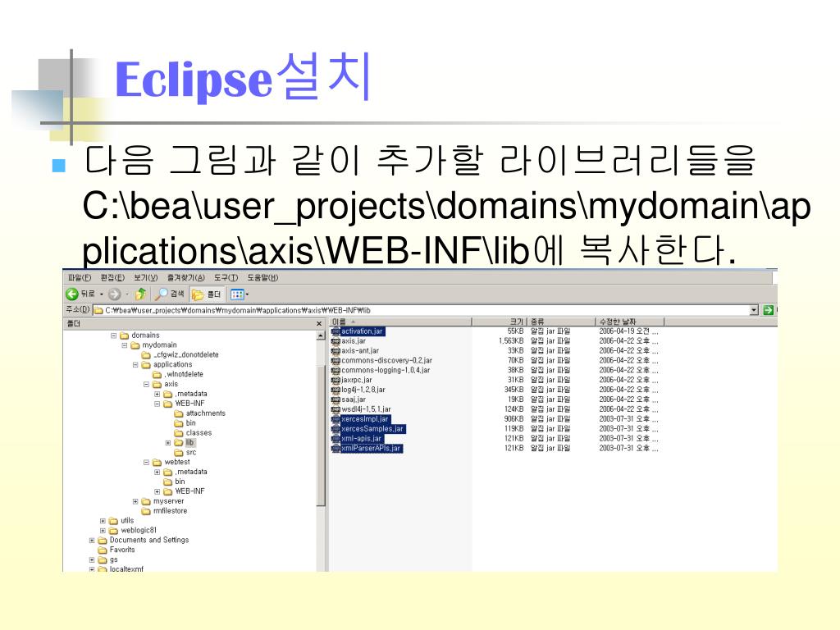Collapse the axis tree node

pyautogui.click(x=146, y=384)
